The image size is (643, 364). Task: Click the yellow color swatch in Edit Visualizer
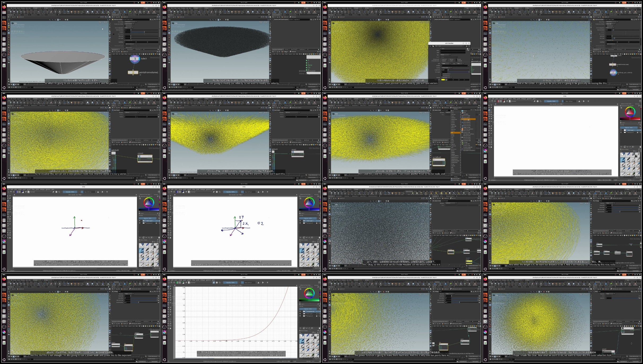coord(443,80)
